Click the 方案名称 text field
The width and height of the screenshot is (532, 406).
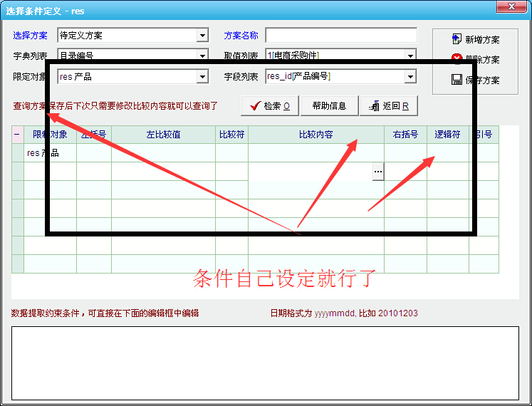coord(340,36)
